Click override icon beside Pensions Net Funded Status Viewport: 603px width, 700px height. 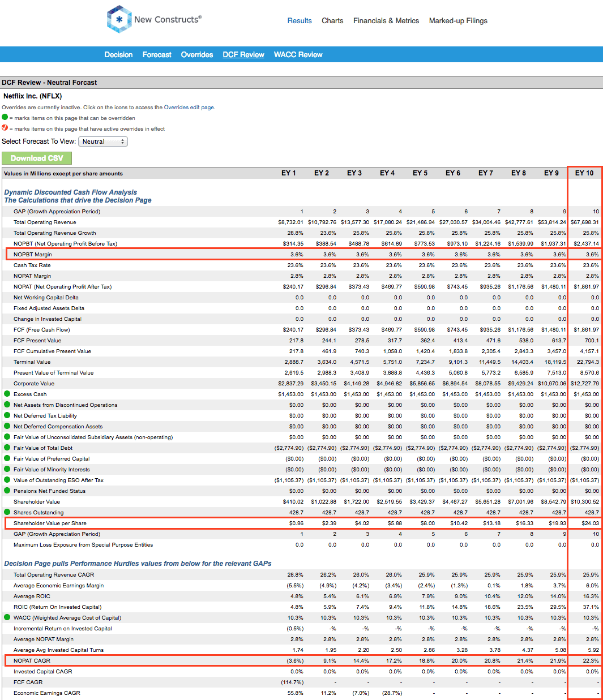click(7, 491)
